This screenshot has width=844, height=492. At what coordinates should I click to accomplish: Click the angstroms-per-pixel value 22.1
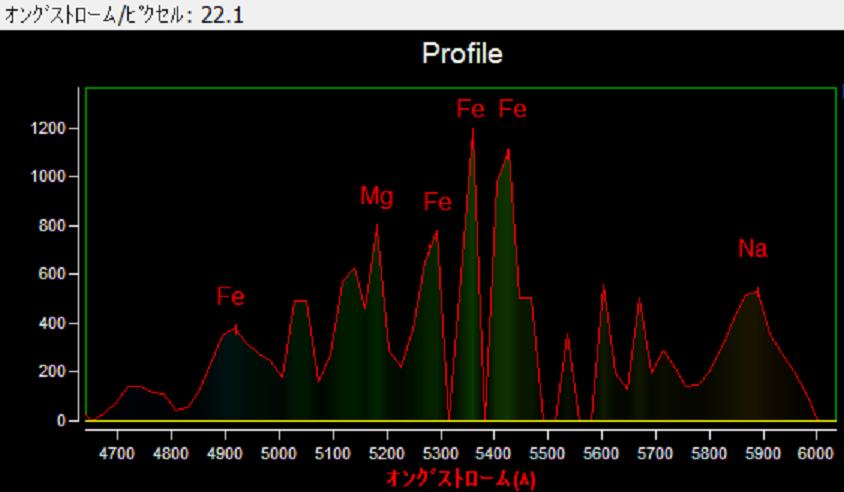(x=222, y=15)
